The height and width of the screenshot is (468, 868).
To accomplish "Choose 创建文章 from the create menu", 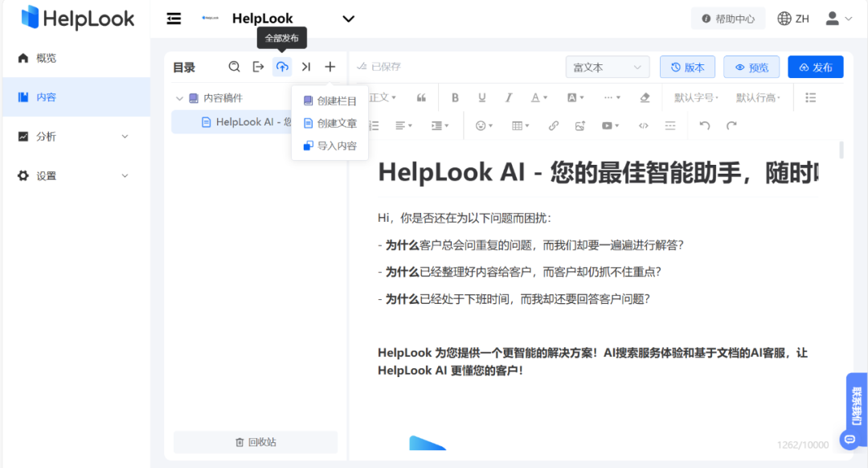I will click(330, 125).
